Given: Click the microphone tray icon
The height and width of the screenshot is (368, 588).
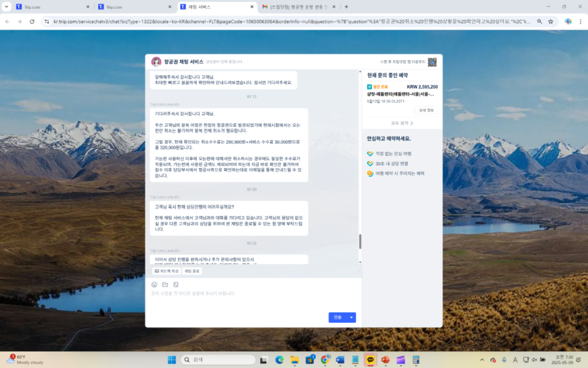Looking at the screenshot, I should [x=504, y=360].
